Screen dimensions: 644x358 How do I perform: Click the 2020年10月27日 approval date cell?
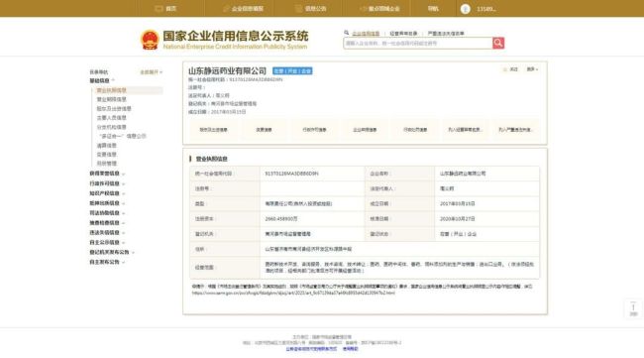point(457,219)
